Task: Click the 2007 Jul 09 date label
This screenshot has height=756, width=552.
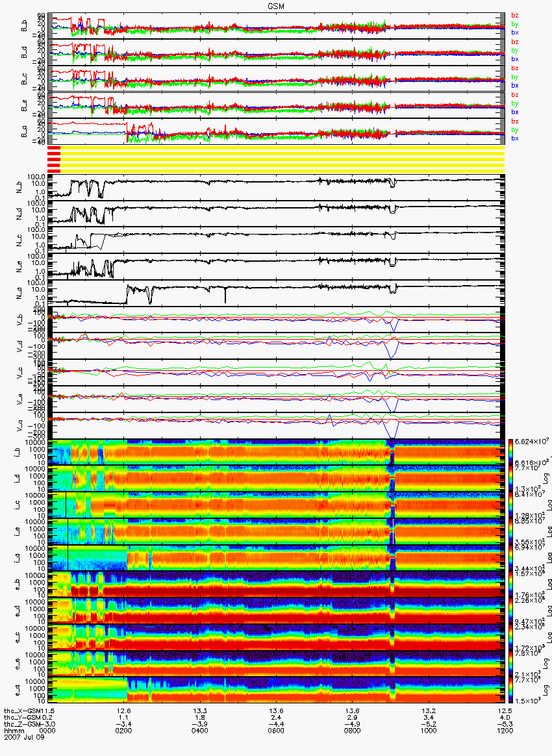Action: point(24,737)
